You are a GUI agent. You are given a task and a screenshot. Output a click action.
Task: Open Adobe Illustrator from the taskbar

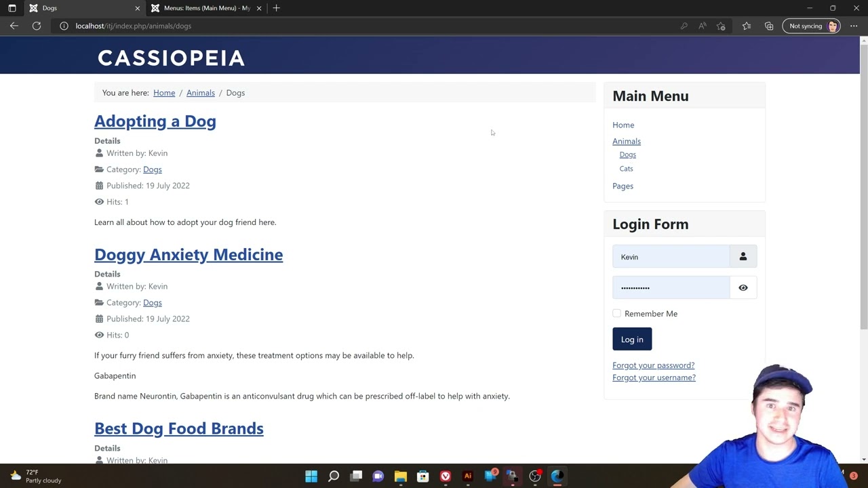pyautogui.click(x=468, y=476)
